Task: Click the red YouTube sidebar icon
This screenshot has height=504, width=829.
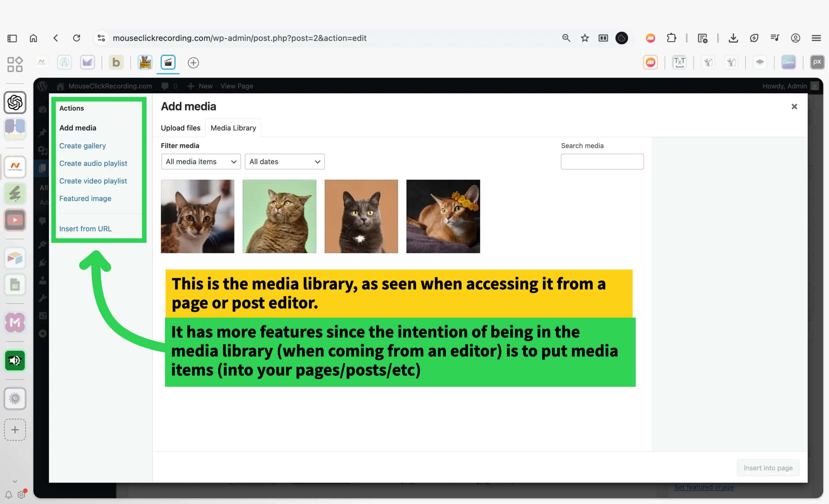Action: (x=15, y=220)
